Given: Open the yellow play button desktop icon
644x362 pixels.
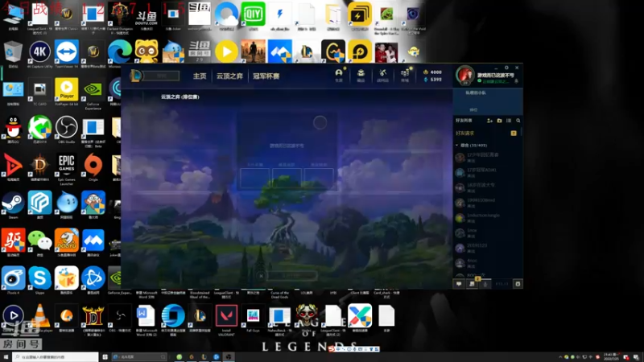Looking at the screenshot, I should (226, 51).
